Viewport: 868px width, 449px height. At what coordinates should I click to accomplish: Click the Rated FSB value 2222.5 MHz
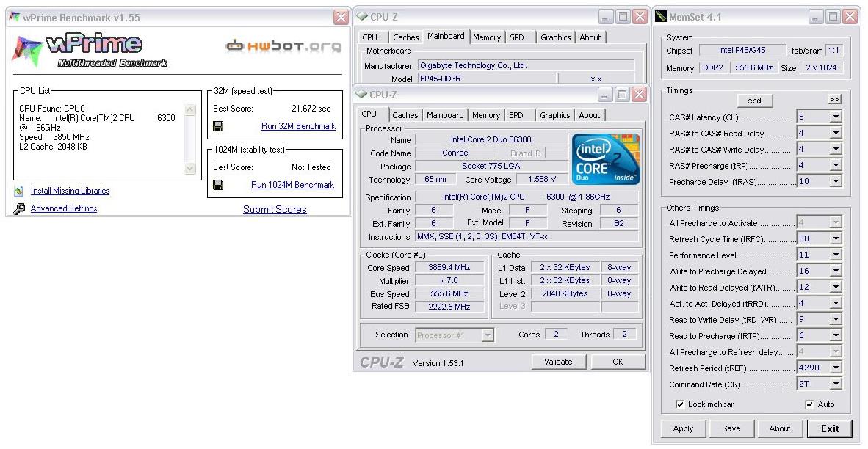tap(449, 307)
